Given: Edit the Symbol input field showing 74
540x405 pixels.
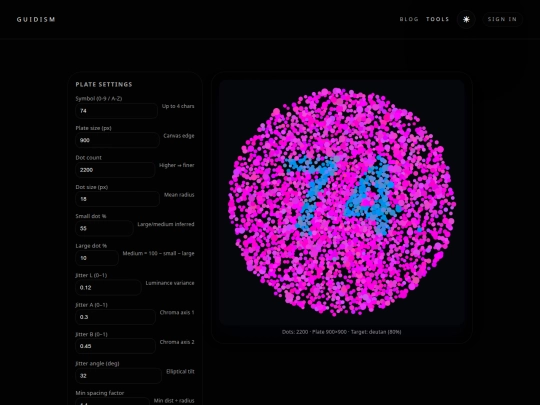Looking at the screenshot, I should [116, 111].
